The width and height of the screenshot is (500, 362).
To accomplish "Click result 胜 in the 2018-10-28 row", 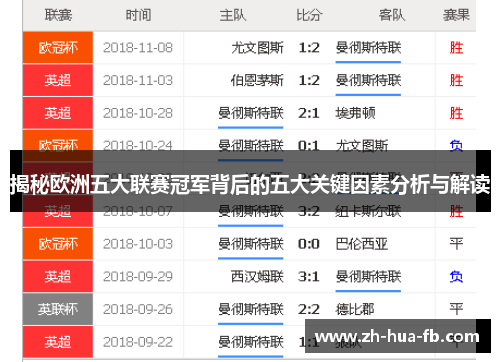I will tap(456, 113).
